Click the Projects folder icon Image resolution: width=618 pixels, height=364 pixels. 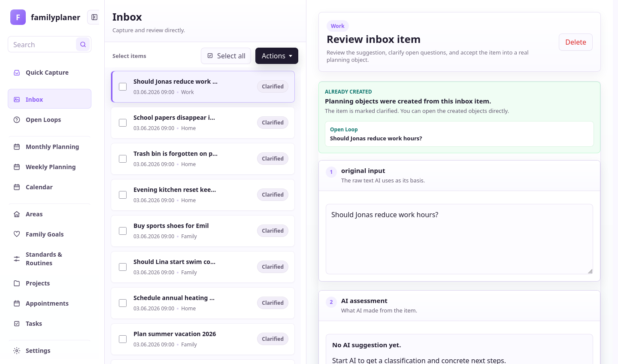pos(17,283)
